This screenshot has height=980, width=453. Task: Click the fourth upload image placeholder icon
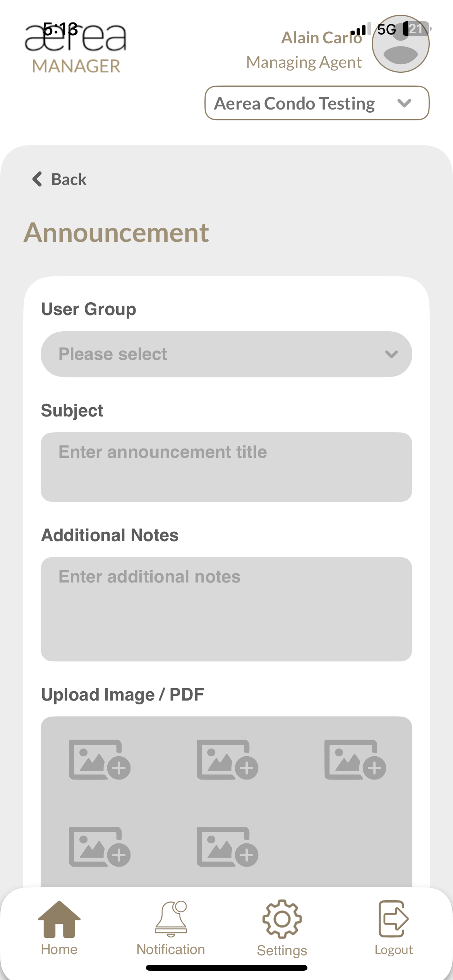point(100,847)
